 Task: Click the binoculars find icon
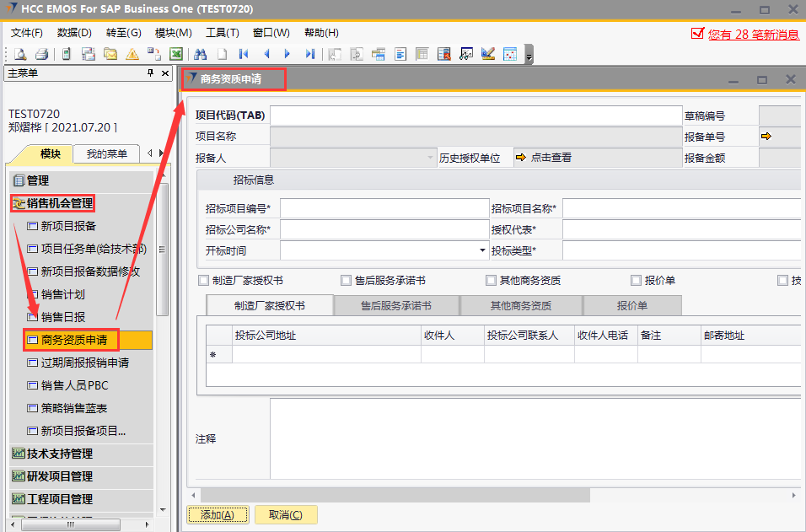point(201,54)
